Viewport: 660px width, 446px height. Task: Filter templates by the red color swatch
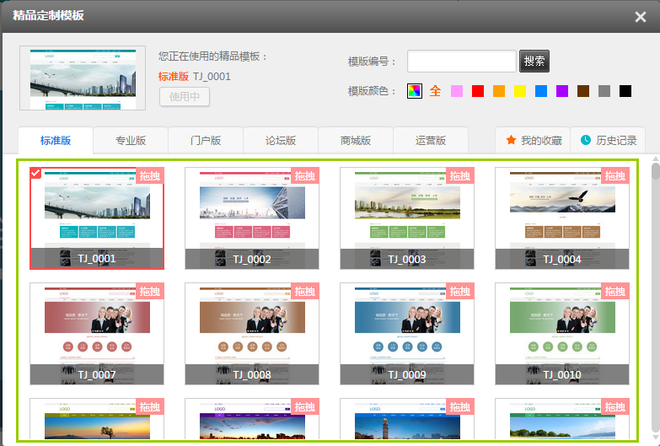(478, 91)
